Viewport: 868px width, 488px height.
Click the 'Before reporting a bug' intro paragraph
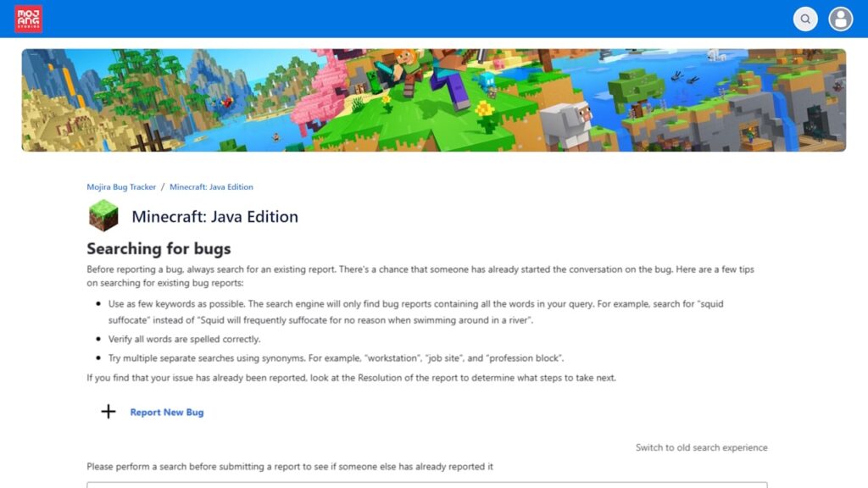tap(420, 276)
